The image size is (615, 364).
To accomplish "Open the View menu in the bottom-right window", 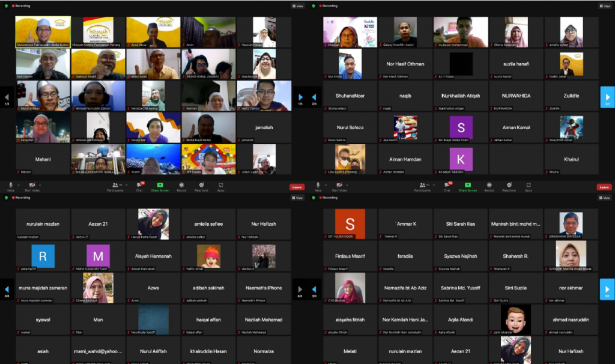I will click(x=606, y=198).
